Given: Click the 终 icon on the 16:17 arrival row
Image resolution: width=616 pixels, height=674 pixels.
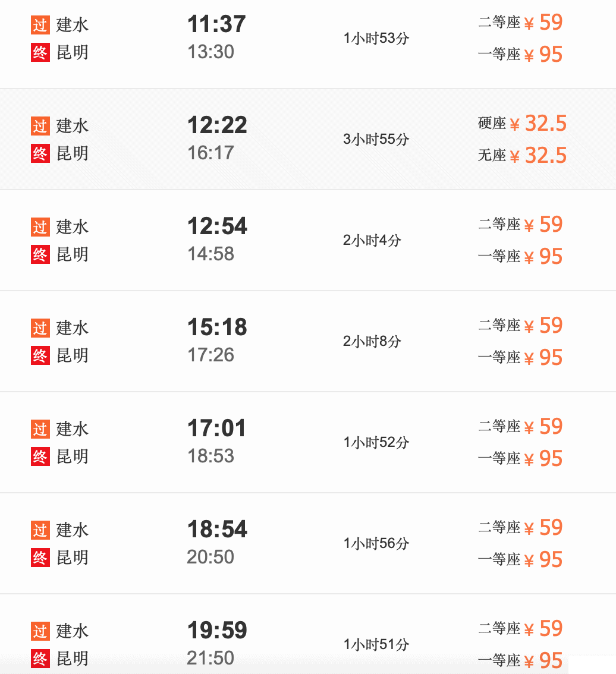Looking at the screenshot, I should pos(40,153).
